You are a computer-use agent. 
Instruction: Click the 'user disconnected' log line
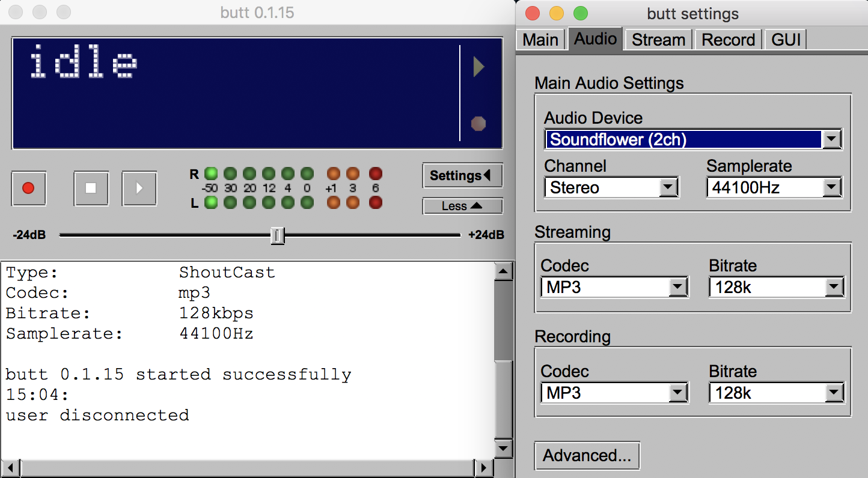coord(97,415)
